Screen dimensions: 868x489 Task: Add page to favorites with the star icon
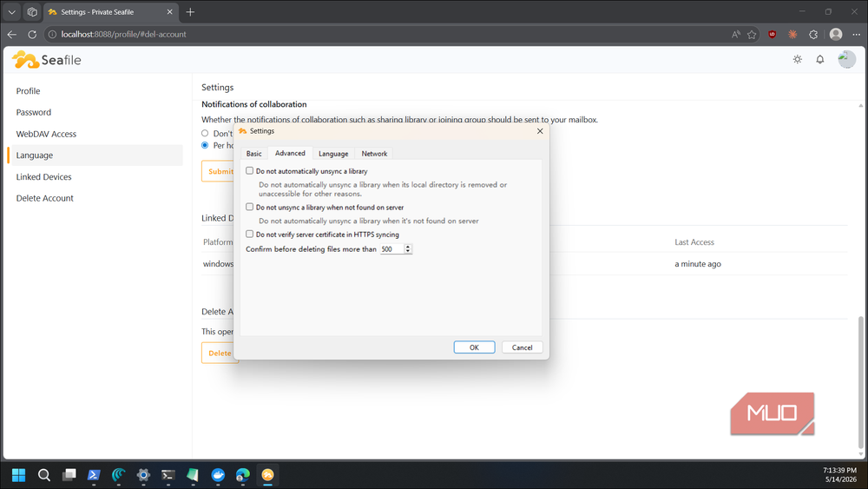[752, 35]
